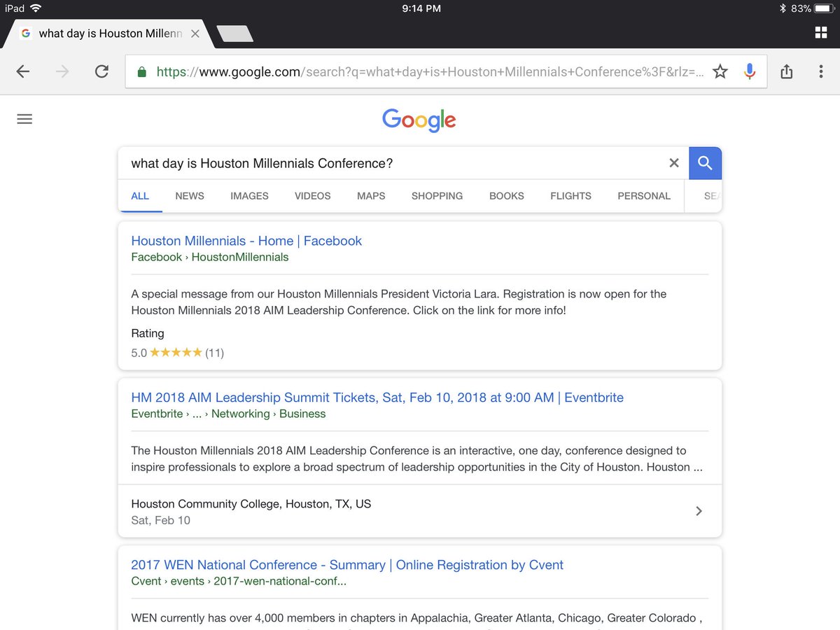Click the Eventbrite result description snippet
Viewport: 840px width, 630px height.
click(417, 459)
